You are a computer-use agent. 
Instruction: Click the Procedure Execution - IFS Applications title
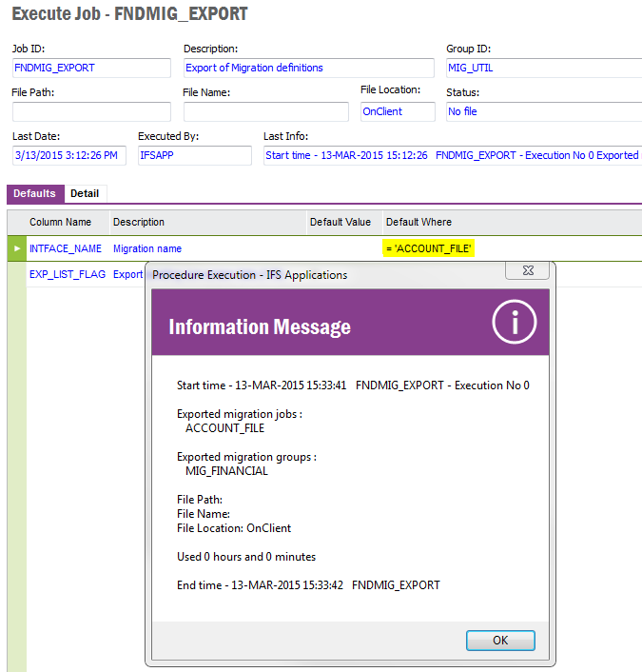(x=250, y=275)
